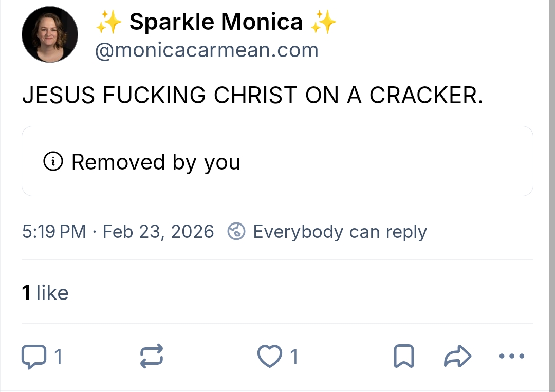Open the three-dot more options menu
This screenshot has height=392, width=555.
[x=512, y=356]
